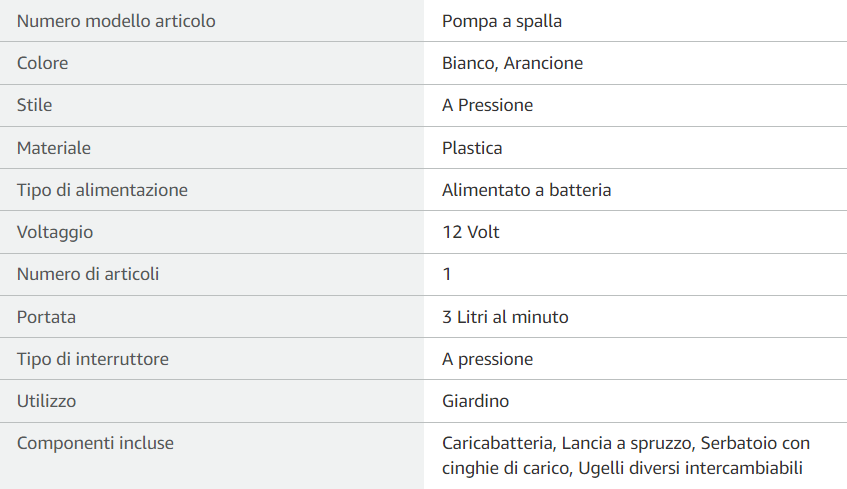Click the 'Componenti incluse' label
The image size is (847, 489).
click(x=95, y=443)
